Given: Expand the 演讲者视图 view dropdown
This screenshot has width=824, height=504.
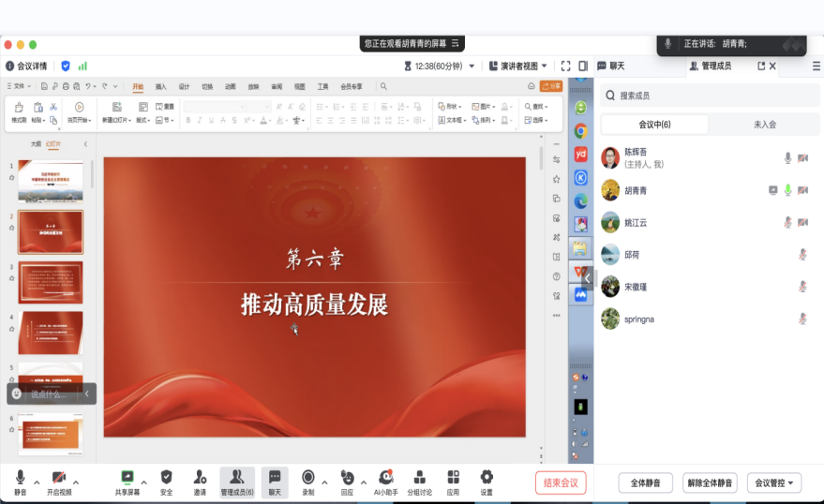Looking at the screenshot, I should point(523,67).
